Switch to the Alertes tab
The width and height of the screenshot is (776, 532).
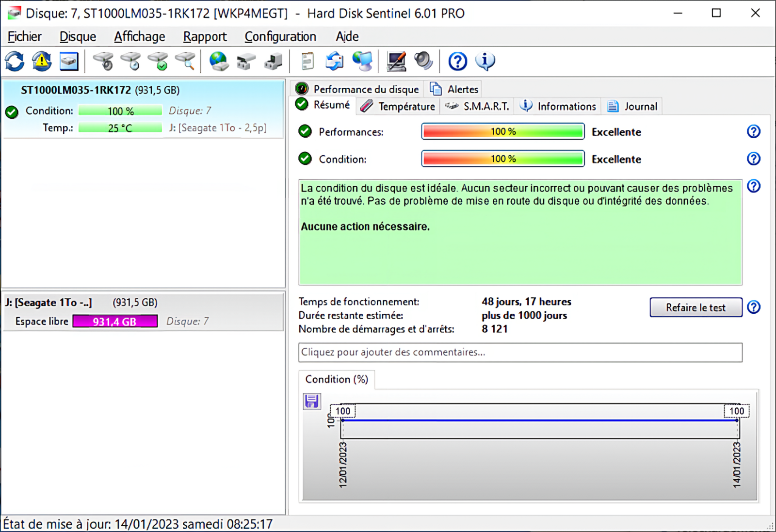click(454, 89)
